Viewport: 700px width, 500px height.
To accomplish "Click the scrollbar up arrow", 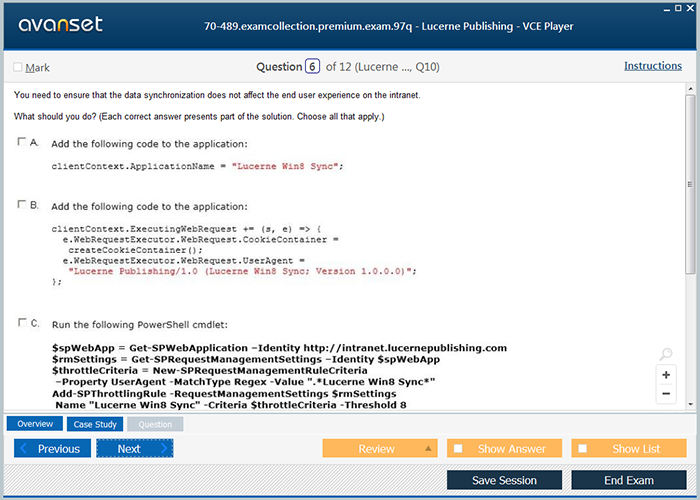I will click(690, 89).
